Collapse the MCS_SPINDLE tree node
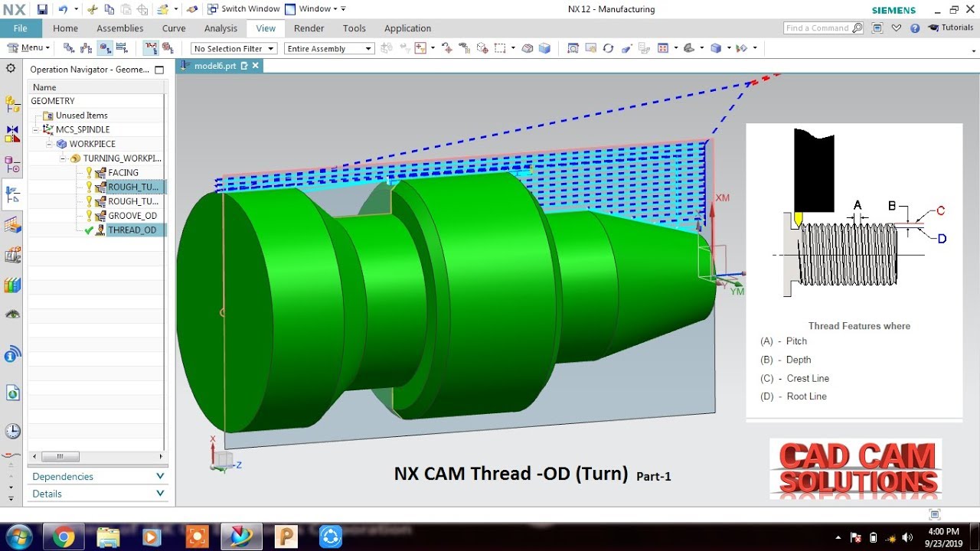 (x=36, y=130)
